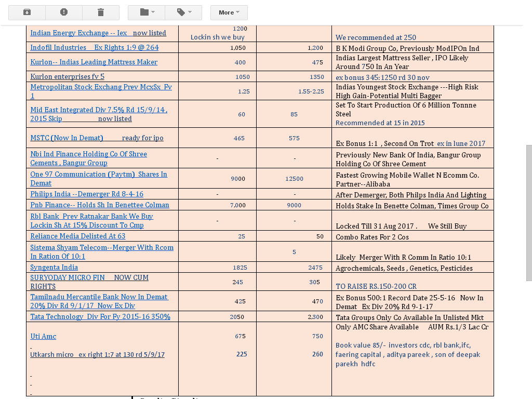Viewport: 532px width, 399px height.
Task: Report spam with the exclamation icon
Action: pyautogui.click(x=64, y=12)
